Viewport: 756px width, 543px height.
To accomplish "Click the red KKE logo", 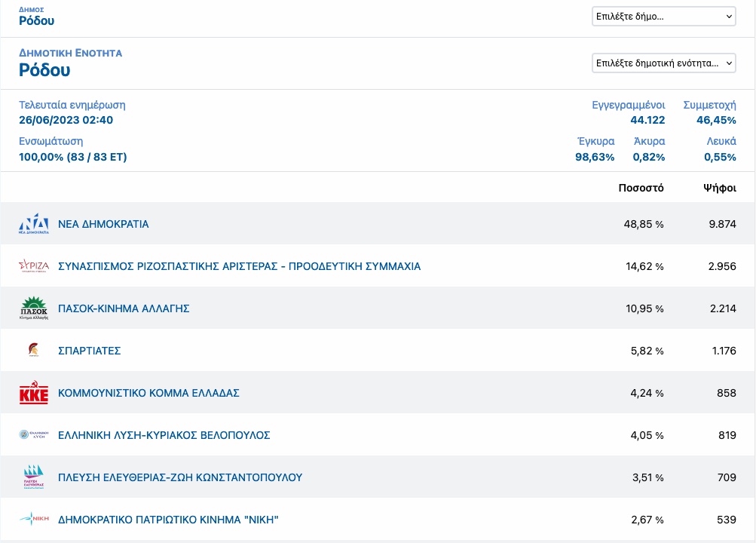I will coord(34,392).
